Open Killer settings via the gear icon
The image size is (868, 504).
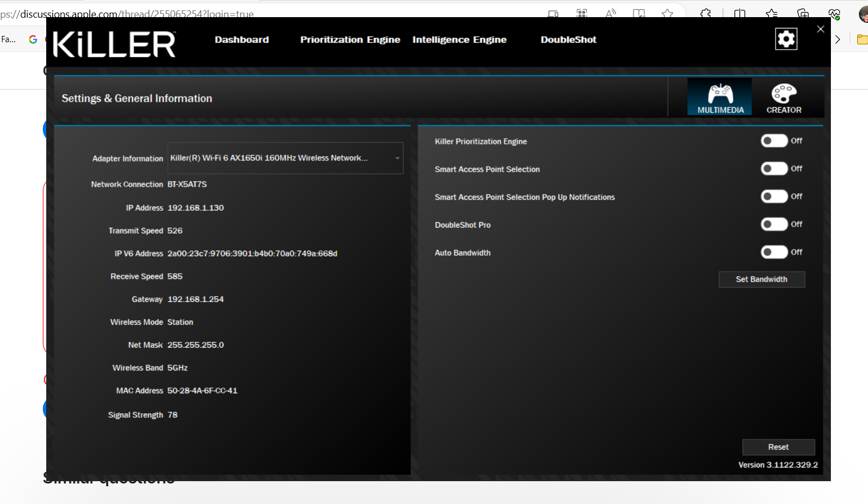(786, 39)
